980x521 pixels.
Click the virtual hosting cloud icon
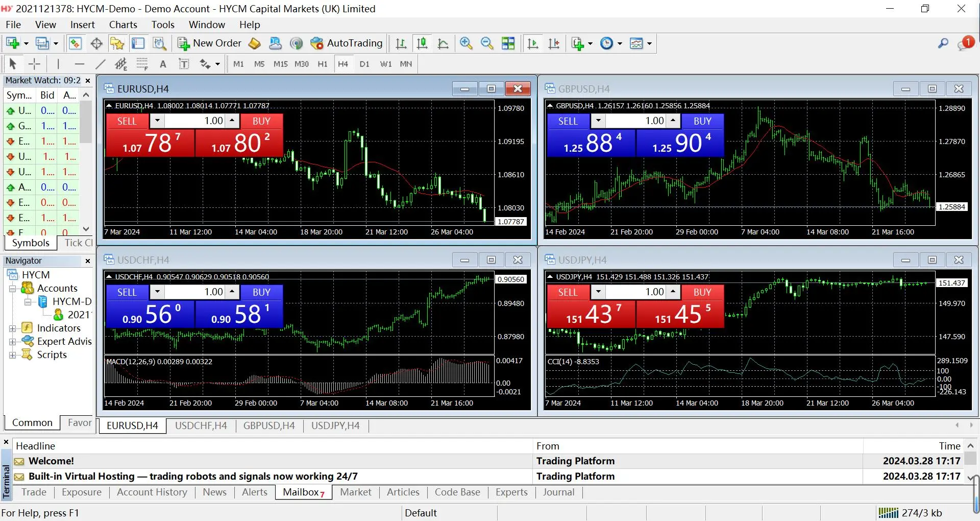[275, 43]
